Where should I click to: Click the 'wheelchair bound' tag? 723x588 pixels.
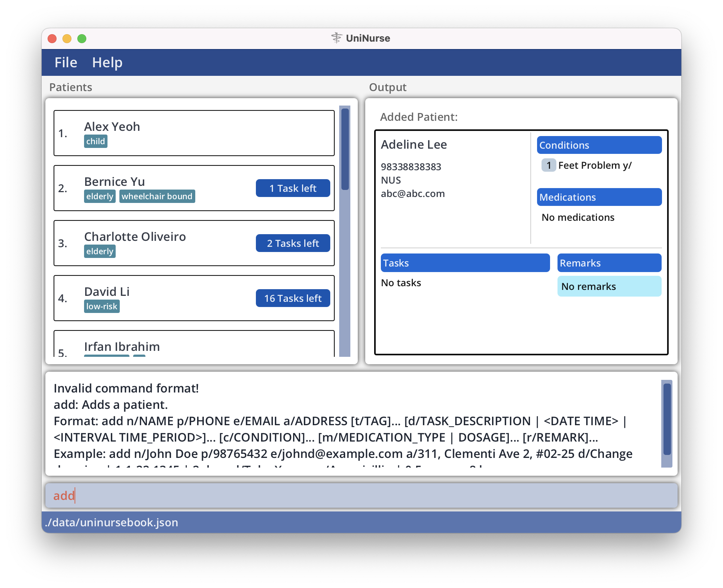coord(157,196)
